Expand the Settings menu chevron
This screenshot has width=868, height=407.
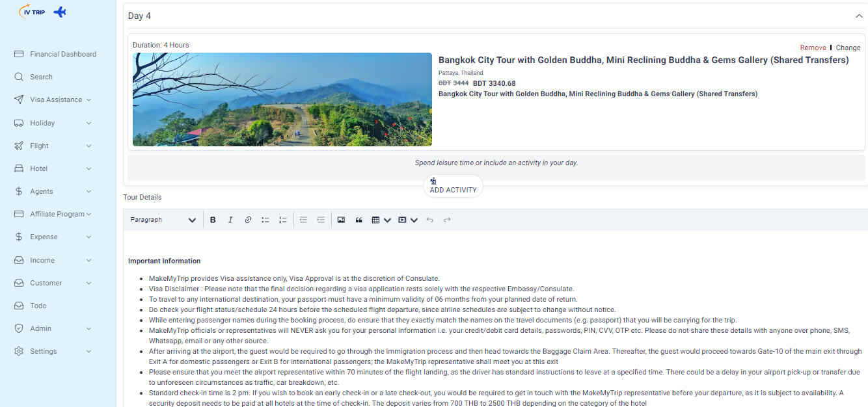pos(88,351)
